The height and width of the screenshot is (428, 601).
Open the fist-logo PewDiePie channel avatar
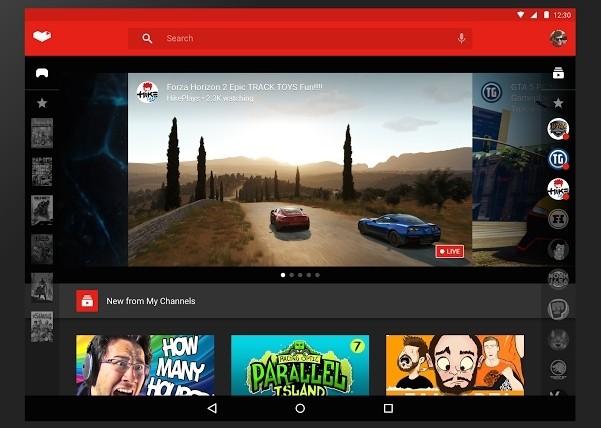coord(558,310)
